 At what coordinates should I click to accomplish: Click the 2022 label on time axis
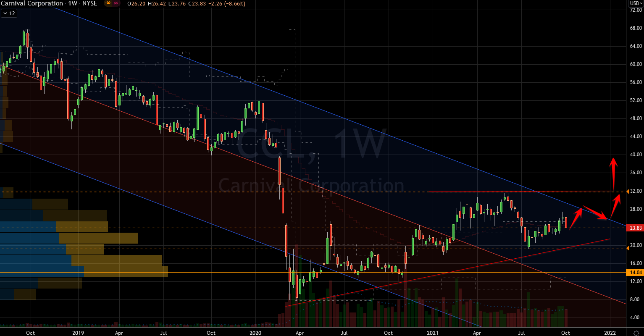tap(610, 333)
